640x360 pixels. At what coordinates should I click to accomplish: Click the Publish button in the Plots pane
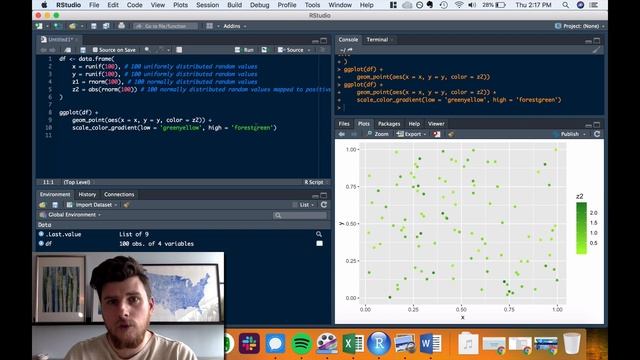coord(566,134)
